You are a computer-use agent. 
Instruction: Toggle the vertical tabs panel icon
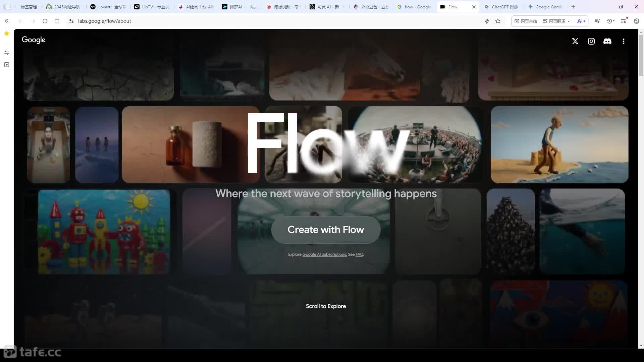click(x=6, y=7)
